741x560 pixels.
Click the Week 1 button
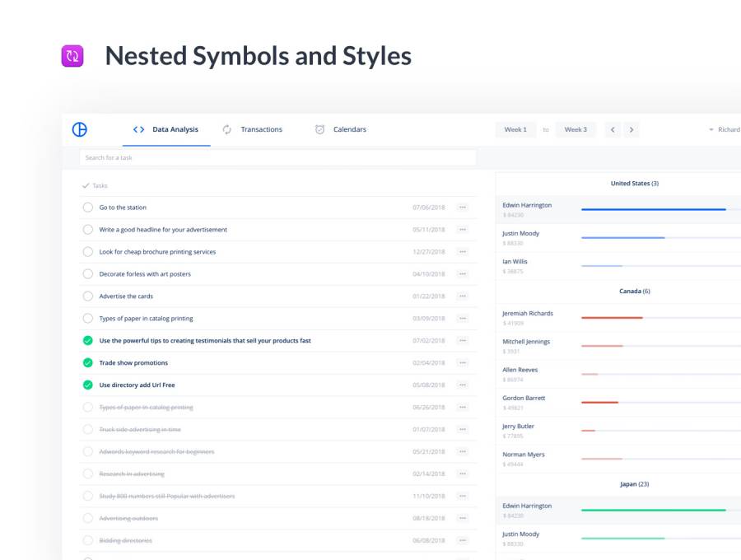point(515,129)
